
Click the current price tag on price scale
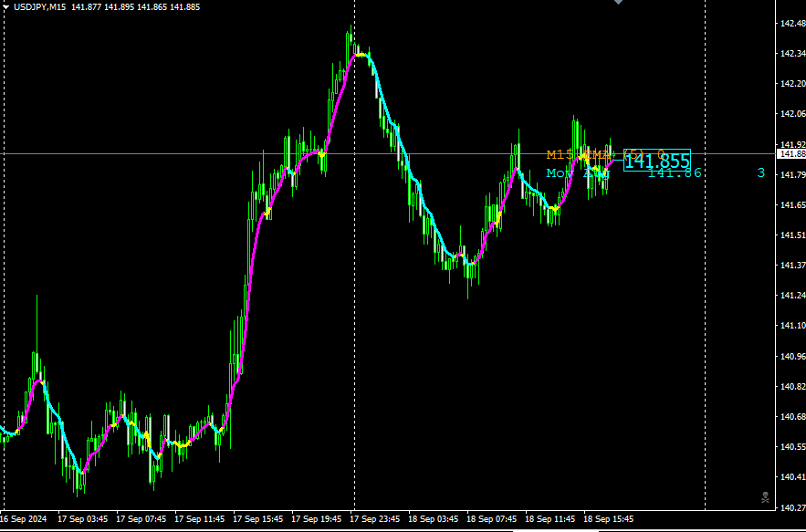(790, 154)
